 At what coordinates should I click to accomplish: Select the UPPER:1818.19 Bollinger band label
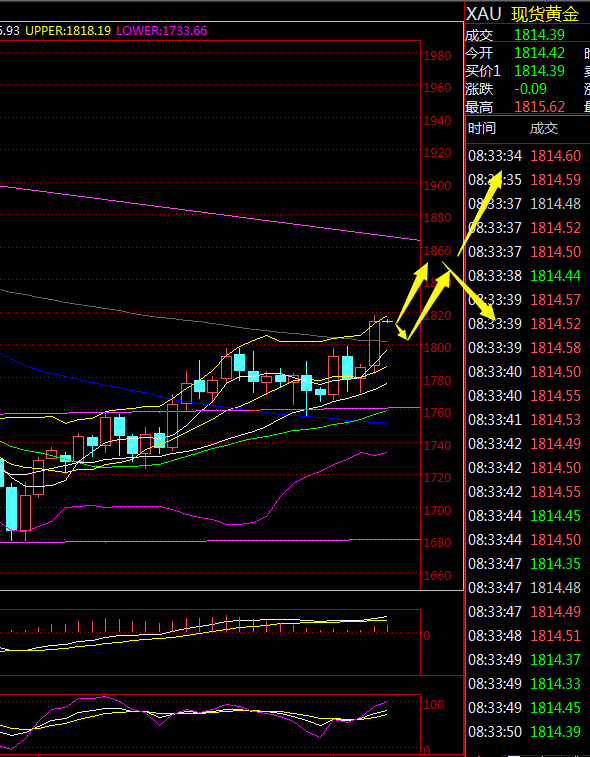(x=68, y=31)
